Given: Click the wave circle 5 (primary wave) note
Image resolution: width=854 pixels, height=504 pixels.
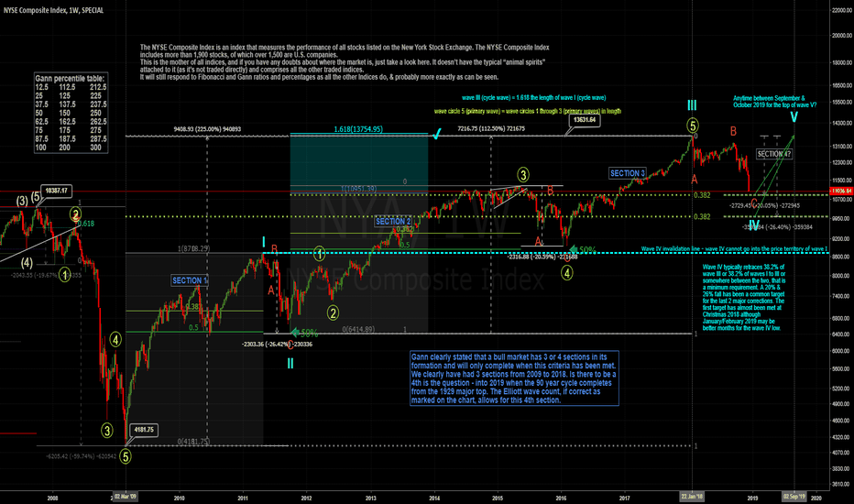Looking at the screenshot, I should 527,111.
